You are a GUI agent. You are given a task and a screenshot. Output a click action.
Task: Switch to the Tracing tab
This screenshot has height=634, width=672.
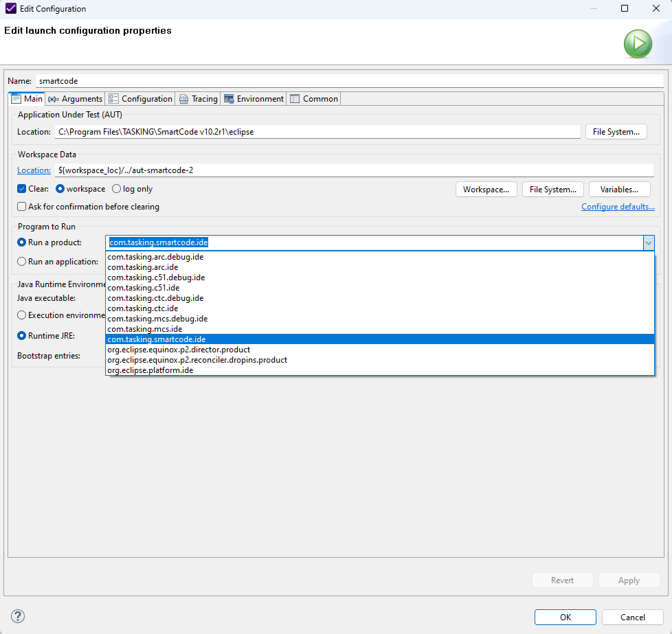(199, 99)
